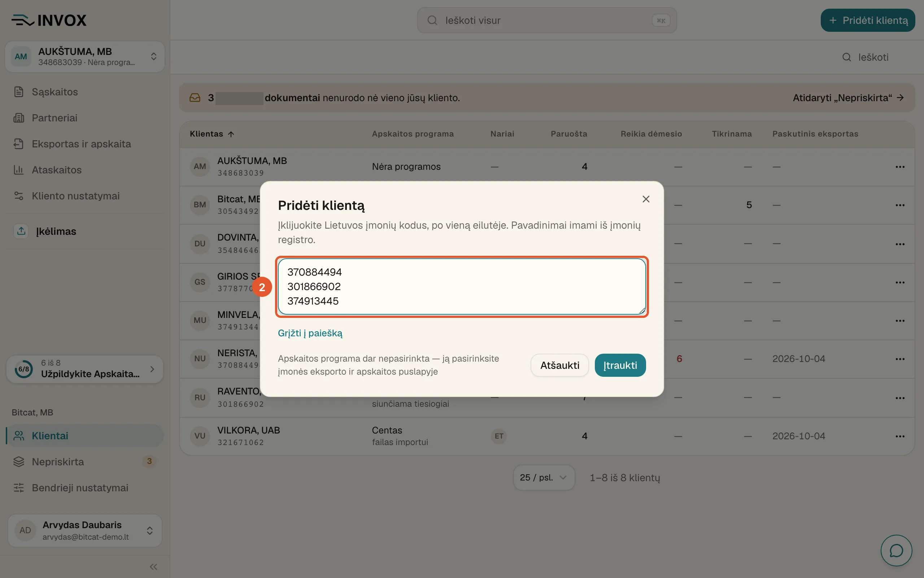
Task: Click the company codes text area
Action: (x=462, y=286)
